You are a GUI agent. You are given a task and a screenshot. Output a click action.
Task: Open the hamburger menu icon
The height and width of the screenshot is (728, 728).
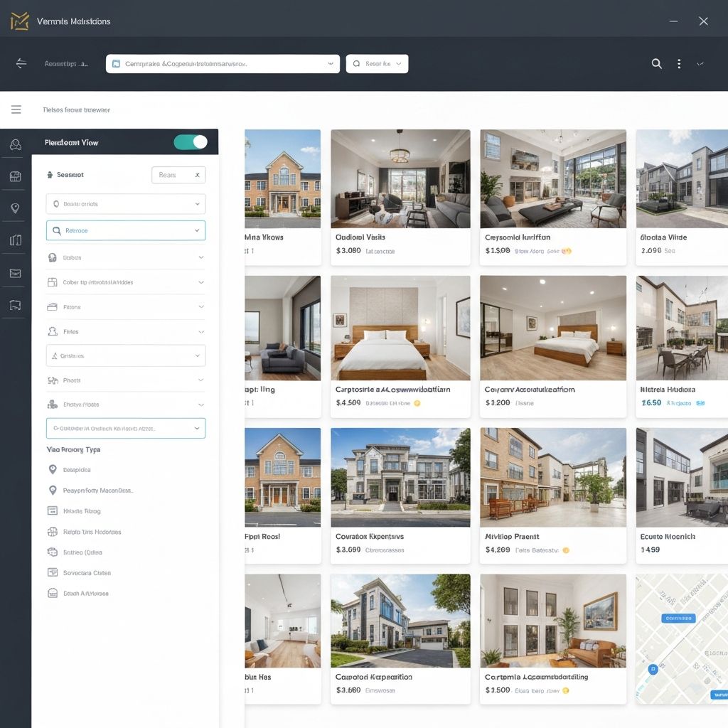pyautogui.click(x=16, y=109)
